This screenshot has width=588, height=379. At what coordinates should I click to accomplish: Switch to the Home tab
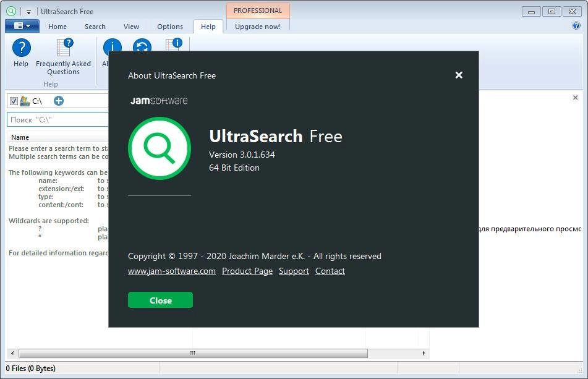(x=58, y=27)
